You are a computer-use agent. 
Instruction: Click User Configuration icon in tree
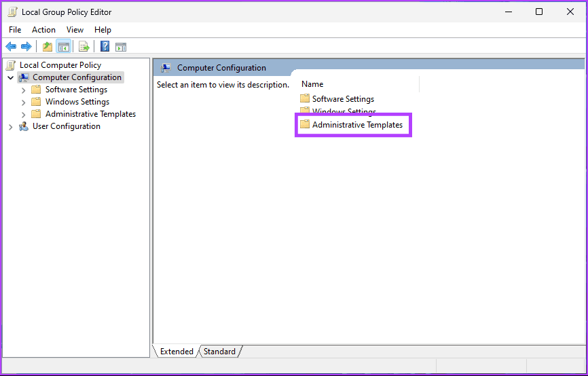pos(24,126)
